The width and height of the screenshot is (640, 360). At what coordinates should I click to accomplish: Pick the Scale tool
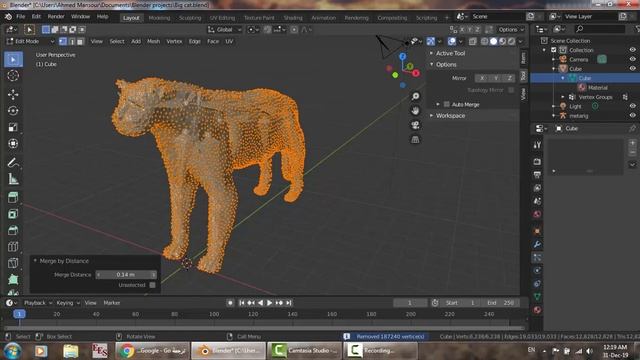click(13, 127)
